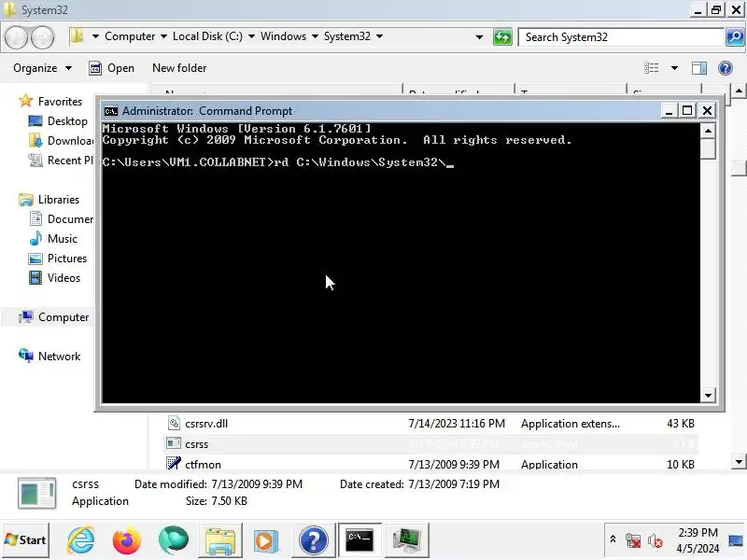Click Command Prompt scrollbar down arrow
The height and width of the screenshot is (560, 747).
(708, 395)
